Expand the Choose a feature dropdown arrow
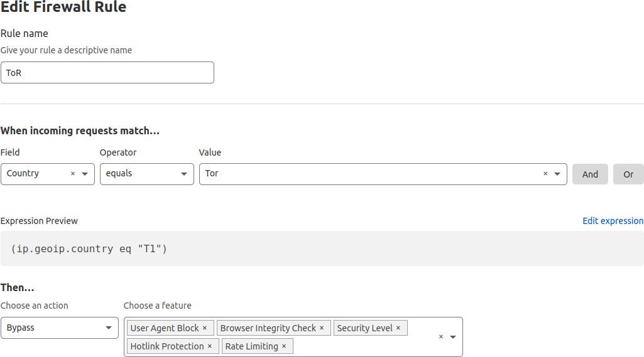Screen dimensions: 644x357 click(x=453, y=337)
